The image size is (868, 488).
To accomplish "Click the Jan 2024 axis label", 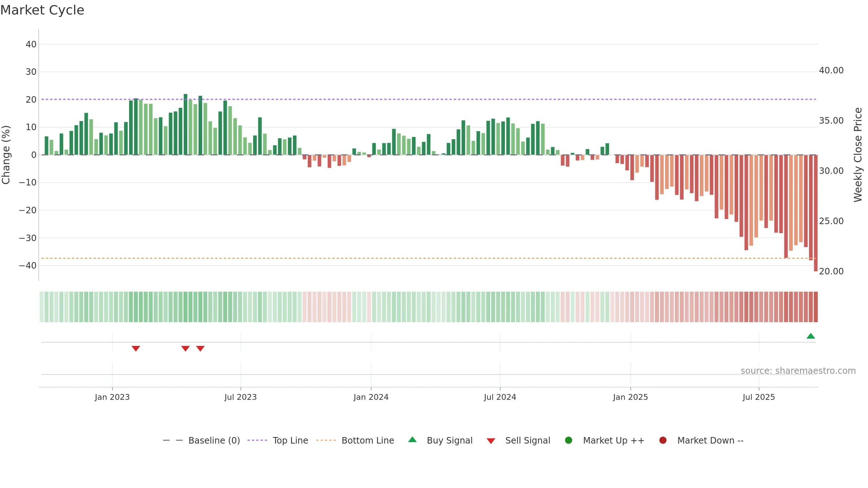I will tap(371, 397).
